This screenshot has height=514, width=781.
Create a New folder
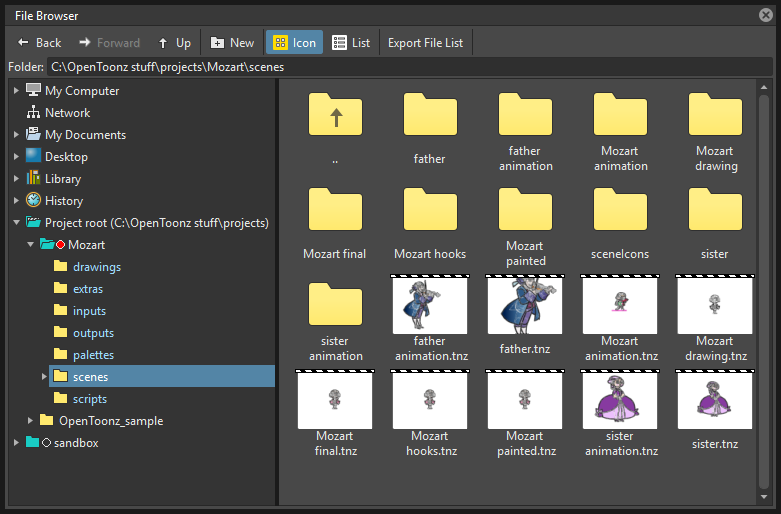pos(232,43)
